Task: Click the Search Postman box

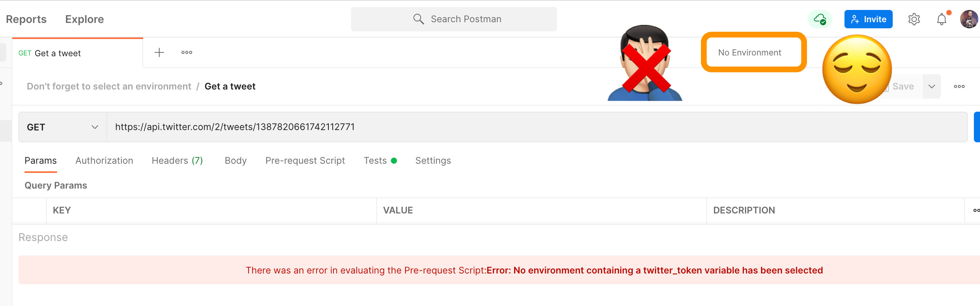Action: (454, 19)
